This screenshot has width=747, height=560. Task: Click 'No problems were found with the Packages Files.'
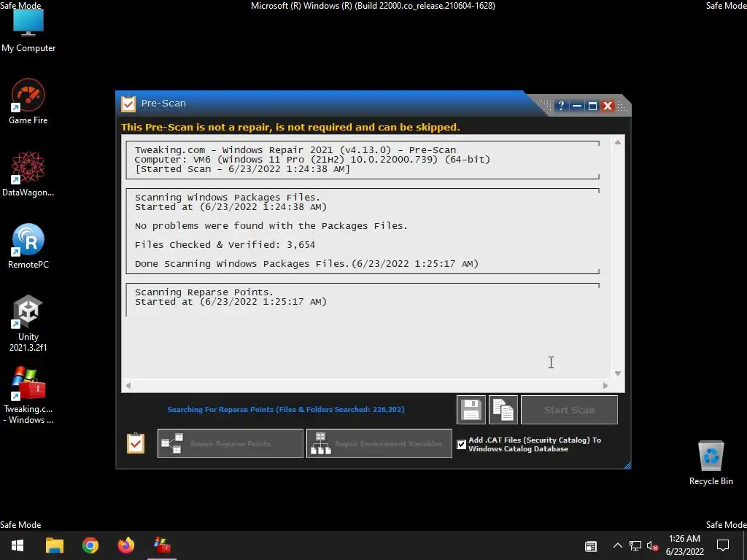tap(271, 226)
